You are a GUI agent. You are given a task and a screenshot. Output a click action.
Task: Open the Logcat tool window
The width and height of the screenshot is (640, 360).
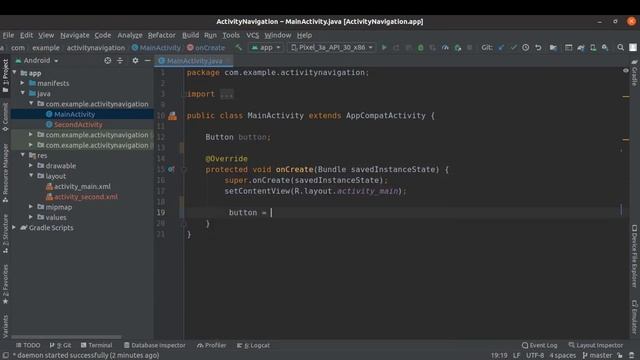pos(253,345)
